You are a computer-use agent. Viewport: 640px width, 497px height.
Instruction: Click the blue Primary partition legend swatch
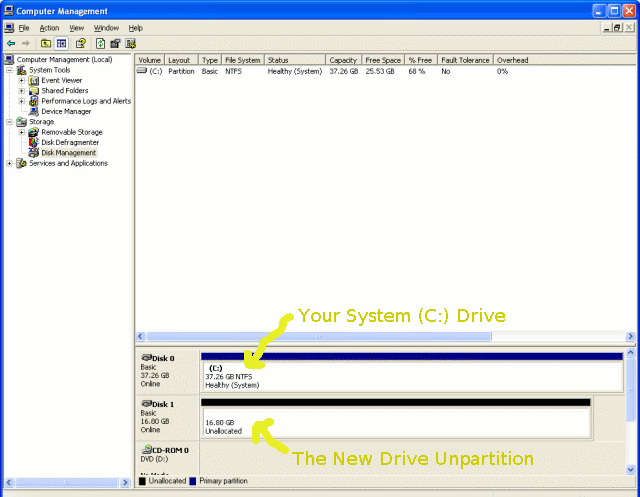(x=193, y=481)
